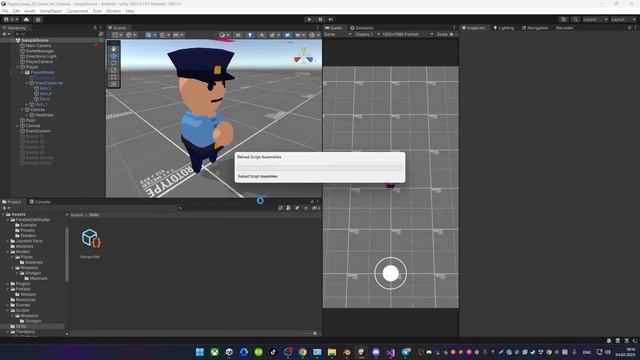Switch to the Simulator tab
Screen dimensions: 640x360
362,28
